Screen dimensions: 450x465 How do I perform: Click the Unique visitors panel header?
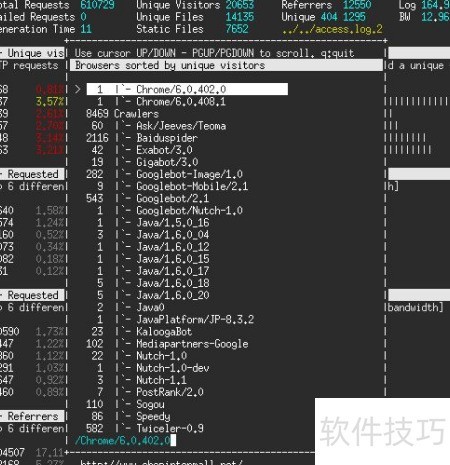(32, 53)
